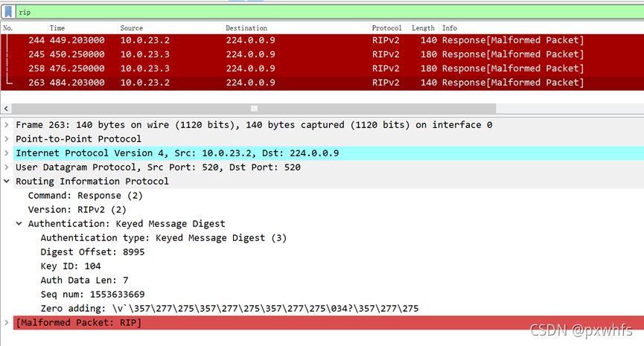The width and height of the screenshot is (644, 346).
Task: Click the RIPv2 protocol cell of packet 244
Action: 386,40
